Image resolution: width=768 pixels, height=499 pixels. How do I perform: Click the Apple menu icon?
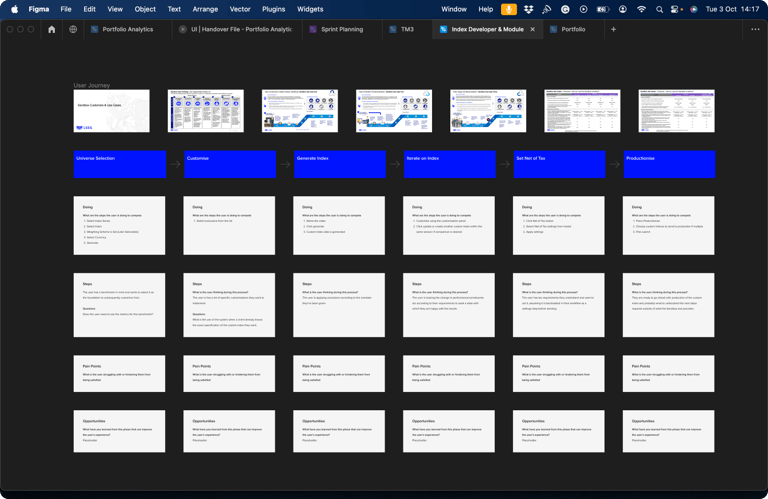(14, 9)
